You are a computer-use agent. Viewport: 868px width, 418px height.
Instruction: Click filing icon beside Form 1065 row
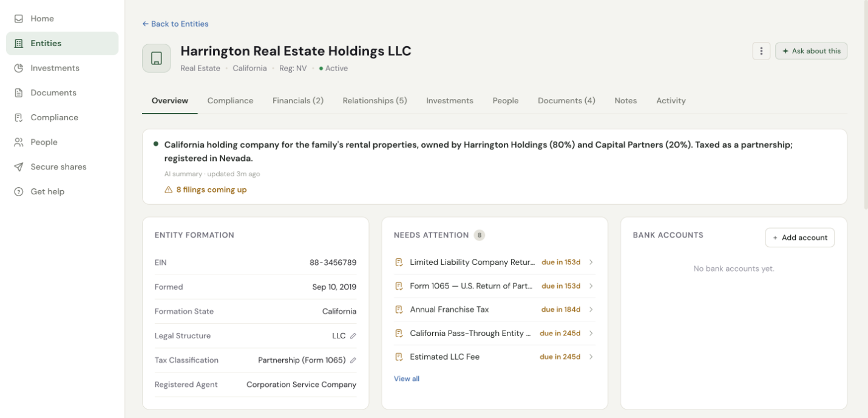point(399,286)
